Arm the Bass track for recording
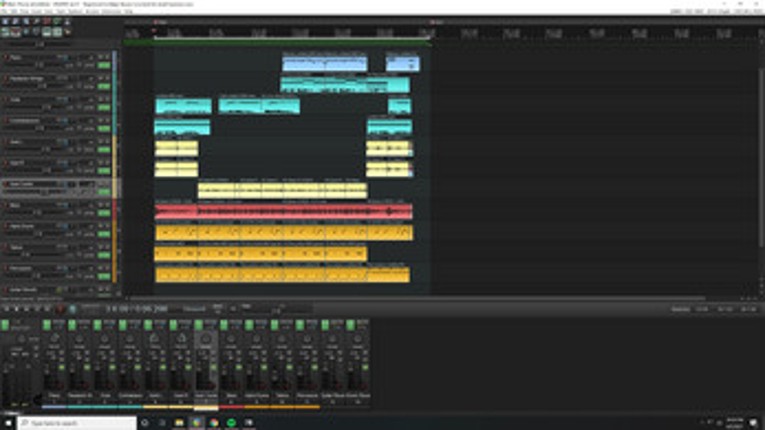 point(6,205)
